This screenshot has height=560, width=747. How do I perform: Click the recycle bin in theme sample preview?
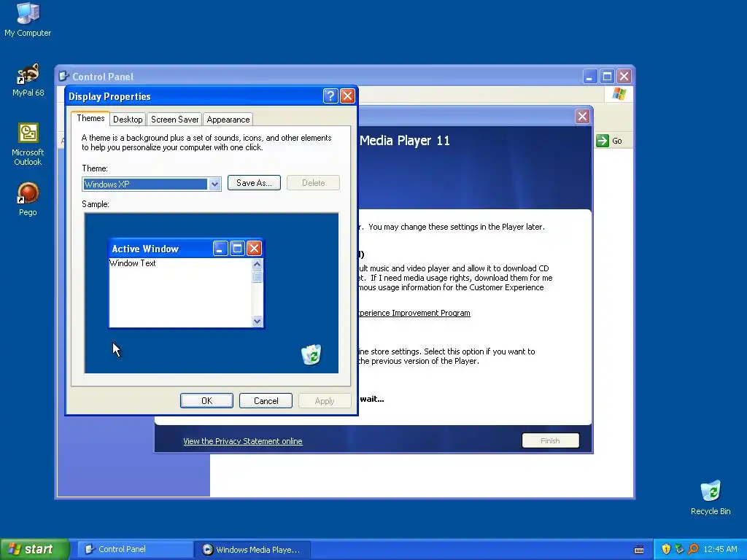click(x=311, y=354)
